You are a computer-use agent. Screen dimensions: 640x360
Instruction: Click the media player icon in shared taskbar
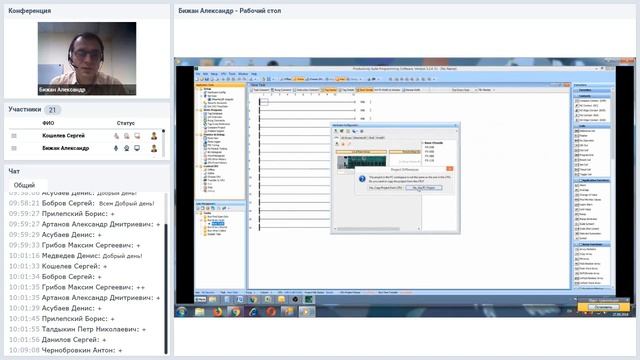[307, 312]
